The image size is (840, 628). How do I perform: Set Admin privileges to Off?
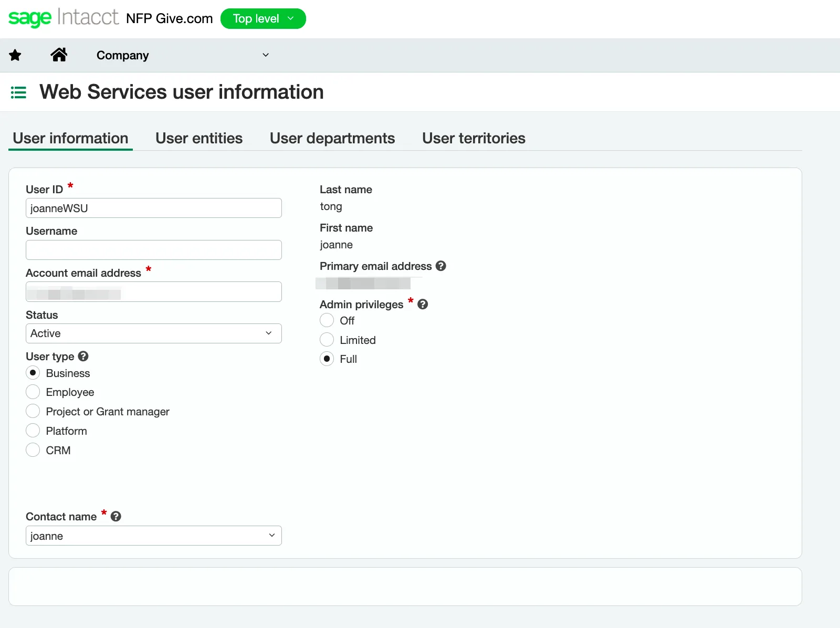(x=327, y=320)
